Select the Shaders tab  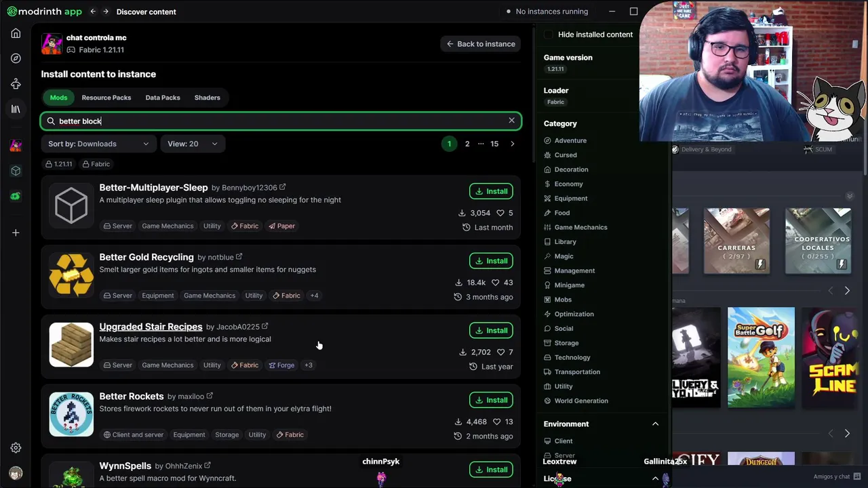click(x=208, y=98)
